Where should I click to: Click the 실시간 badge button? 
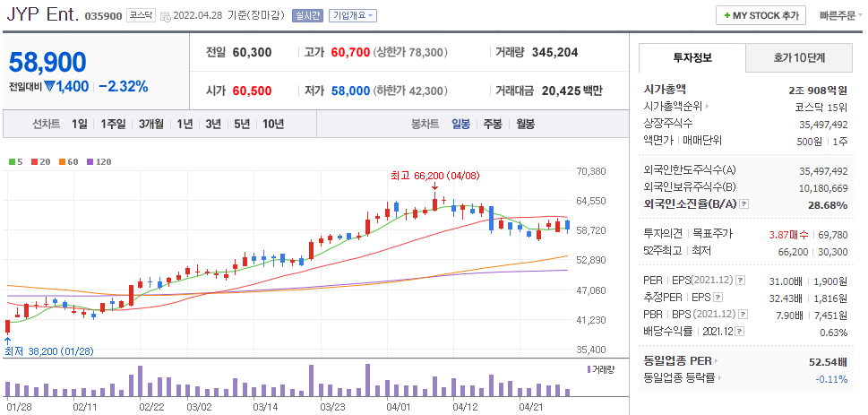pyautogui.click(x=307, y=15)
